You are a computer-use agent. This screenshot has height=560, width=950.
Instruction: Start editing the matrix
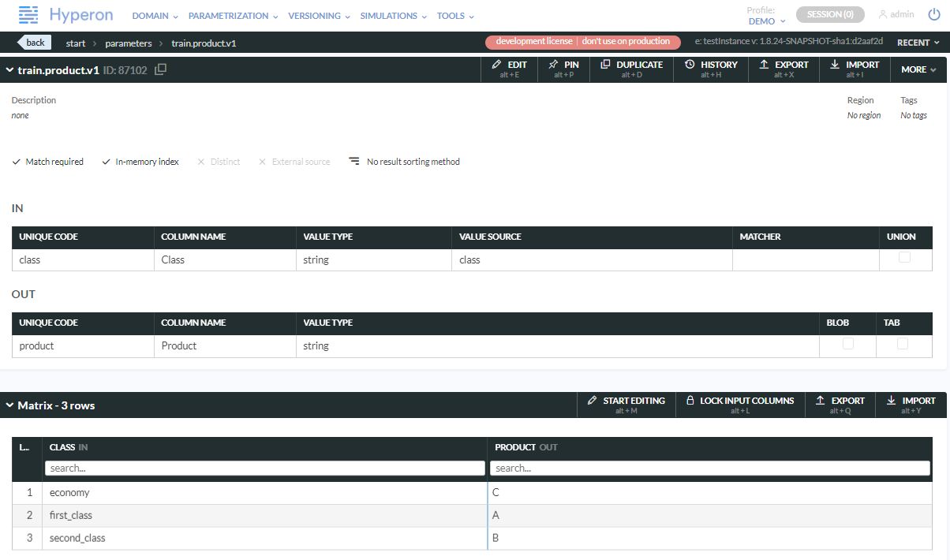click(626, 405)
